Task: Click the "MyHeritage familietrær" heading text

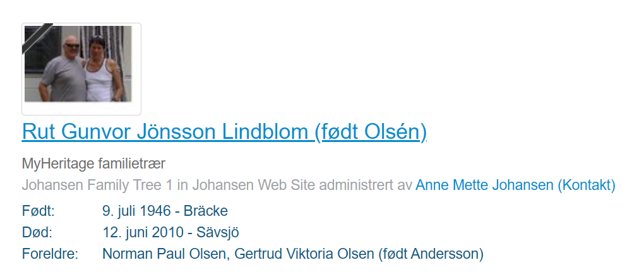Action: click(x=93, y=165)
